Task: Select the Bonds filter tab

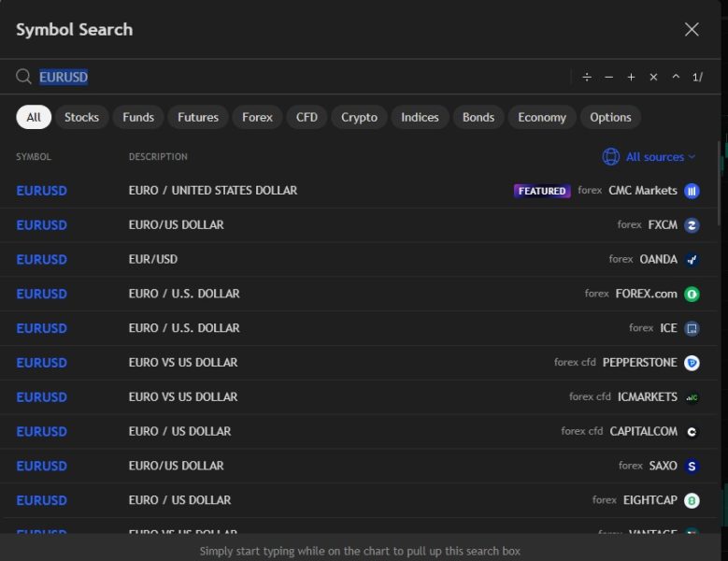Action: click(478, 117)
